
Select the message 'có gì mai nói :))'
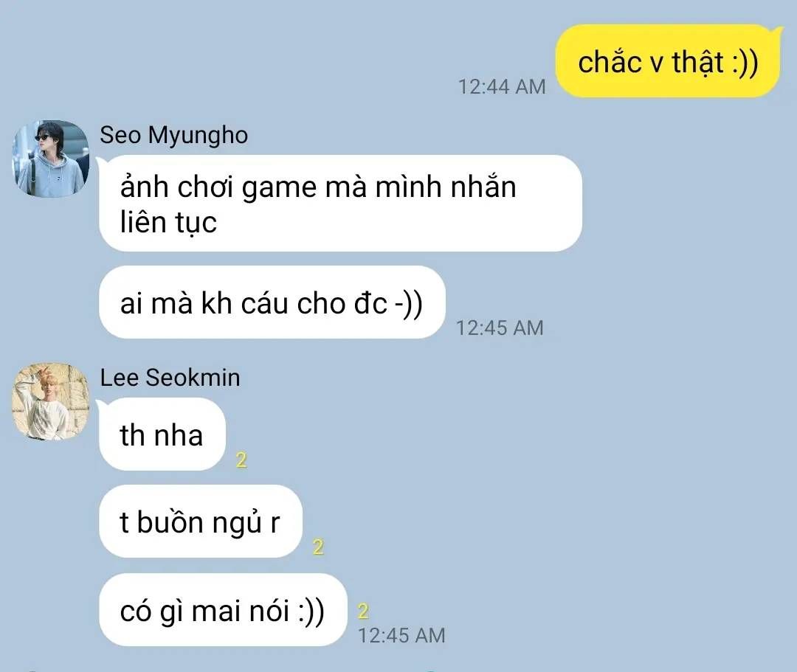tap(223, 610)
